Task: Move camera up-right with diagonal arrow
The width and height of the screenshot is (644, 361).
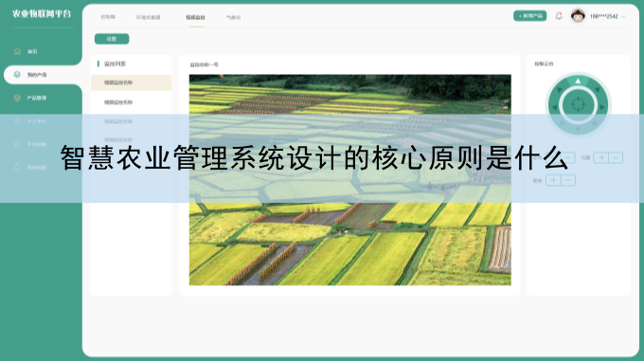Action: click(x=597, y=89)
